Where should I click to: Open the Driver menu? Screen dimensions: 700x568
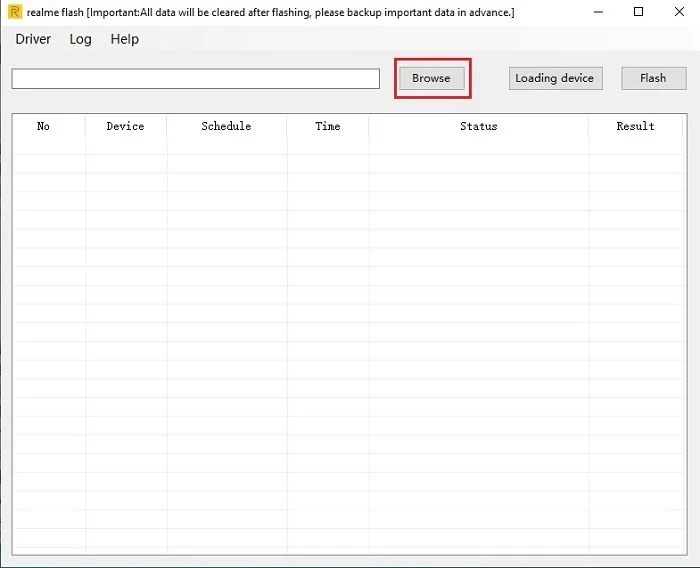(33, 39)
